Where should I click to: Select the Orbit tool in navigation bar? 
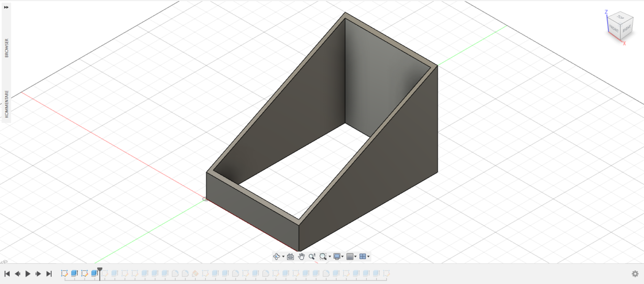pyautogui.click(x=276, y=257)
